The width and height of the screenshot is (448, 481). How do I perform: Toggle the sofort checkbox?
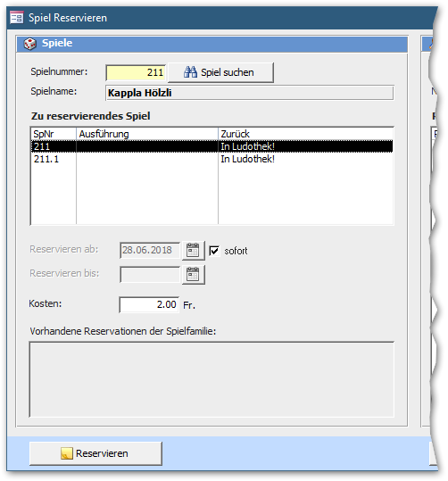pos(214,251)
